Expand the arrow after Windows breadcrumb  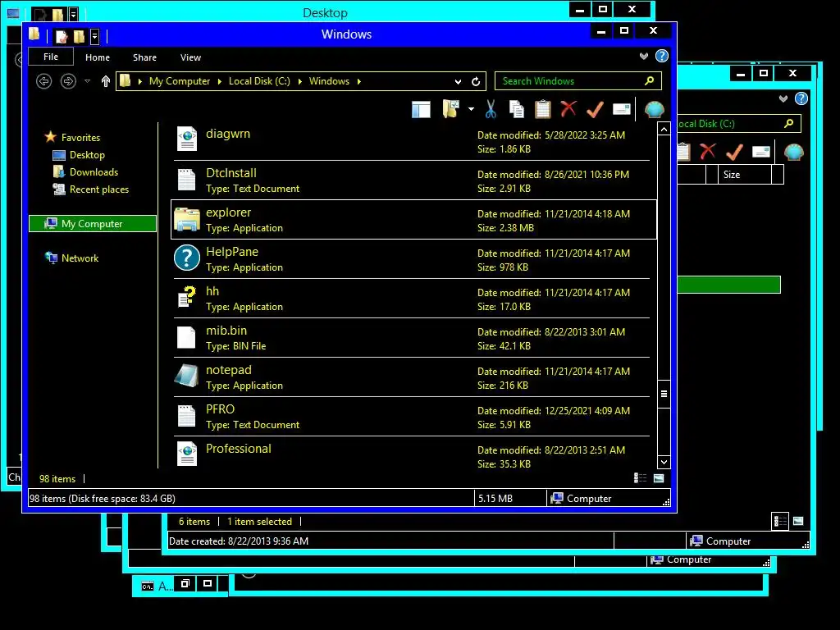(359, 81)
